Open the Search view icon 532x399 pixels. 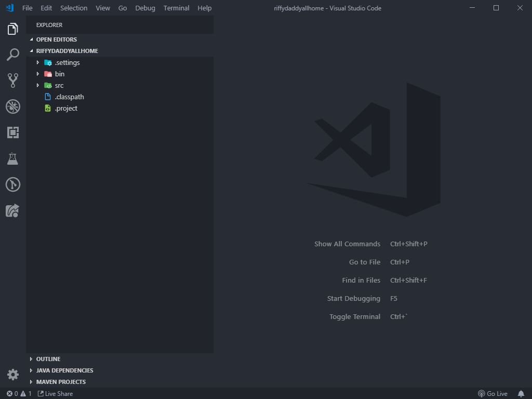click(x=12, y=54)
